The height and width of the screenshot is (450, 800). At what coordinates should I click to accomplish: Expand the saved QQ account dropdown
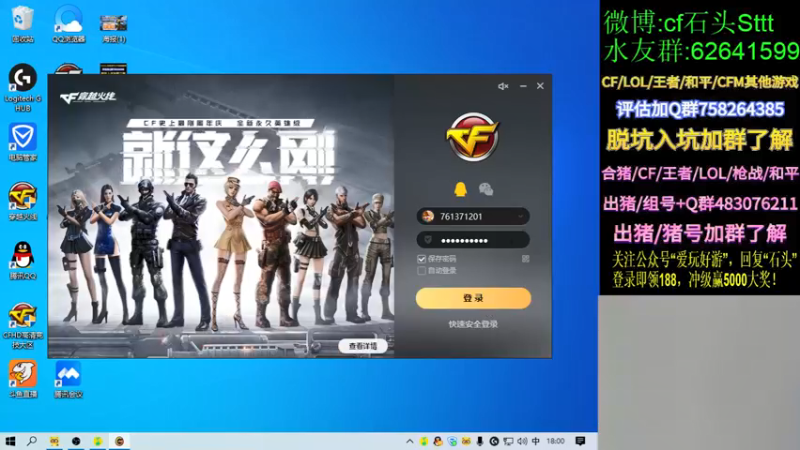[x=520, y=217]
